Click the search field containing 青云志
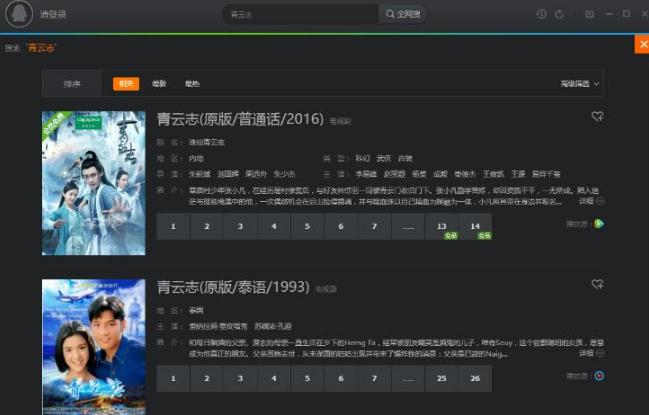The width and height of the screenshot is (649, 415). (x=301, y=14)
